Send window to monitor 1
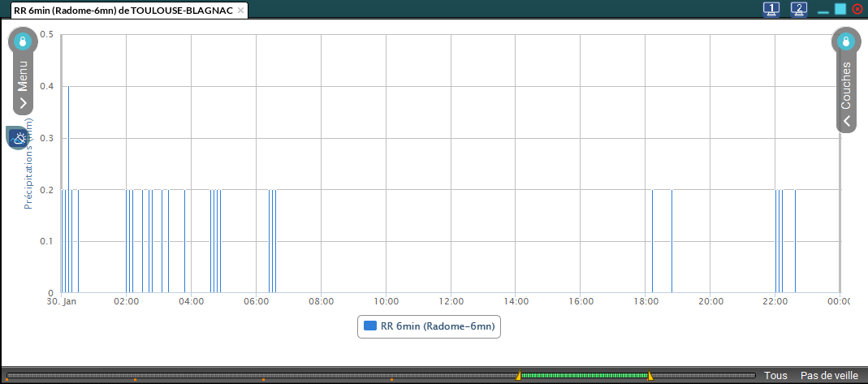This screenshot has height=384, width=868. [x=771, y=9]
